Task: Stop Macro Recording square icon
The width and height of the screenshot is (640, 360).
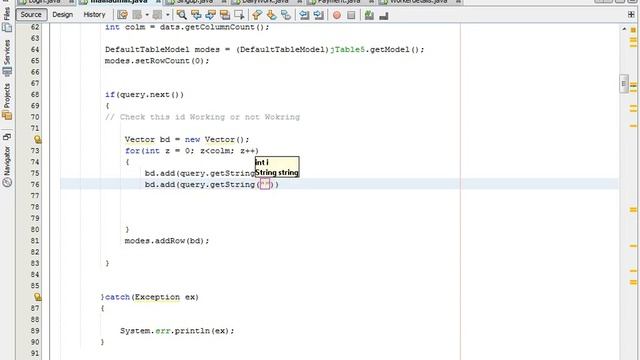Action: 351,15
